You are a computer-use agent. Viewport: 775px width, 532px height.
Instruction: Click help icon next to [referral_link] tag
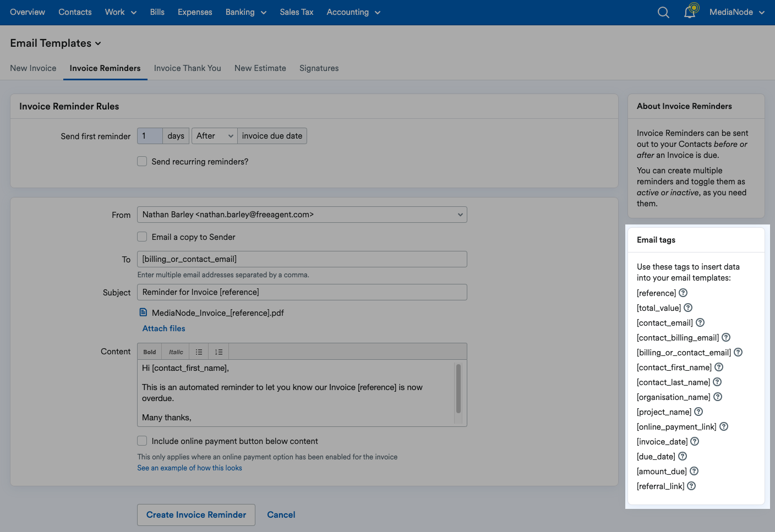point(691,486)
